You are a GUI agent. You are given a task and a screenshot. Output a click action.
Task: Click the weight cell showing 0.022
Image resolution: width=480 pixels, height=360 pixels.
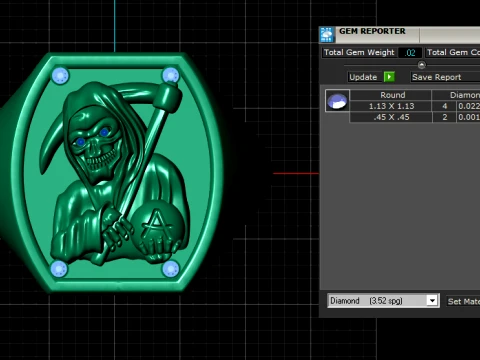[x=468, y=106]
